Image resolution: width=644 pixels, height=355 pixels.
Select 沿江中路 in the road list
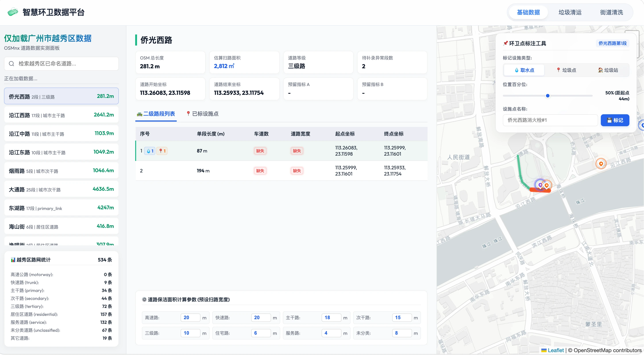point(61,134)
